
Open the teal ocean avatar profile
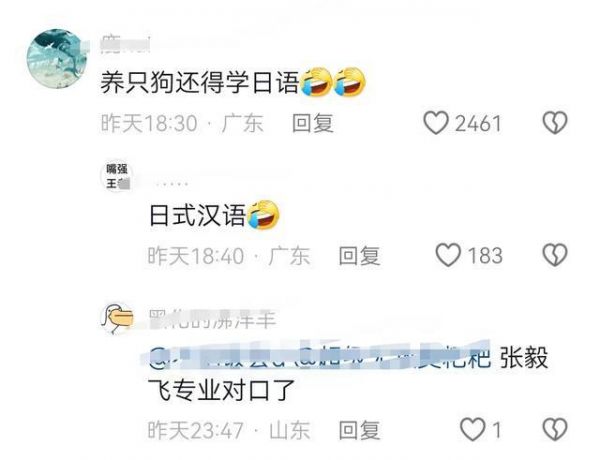coord(57,59)
